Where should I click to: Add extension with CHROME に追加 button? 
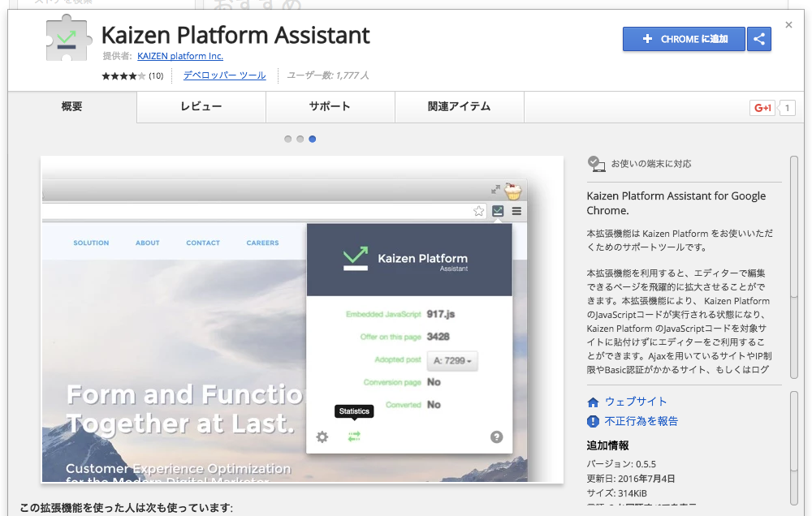(684, 39)
